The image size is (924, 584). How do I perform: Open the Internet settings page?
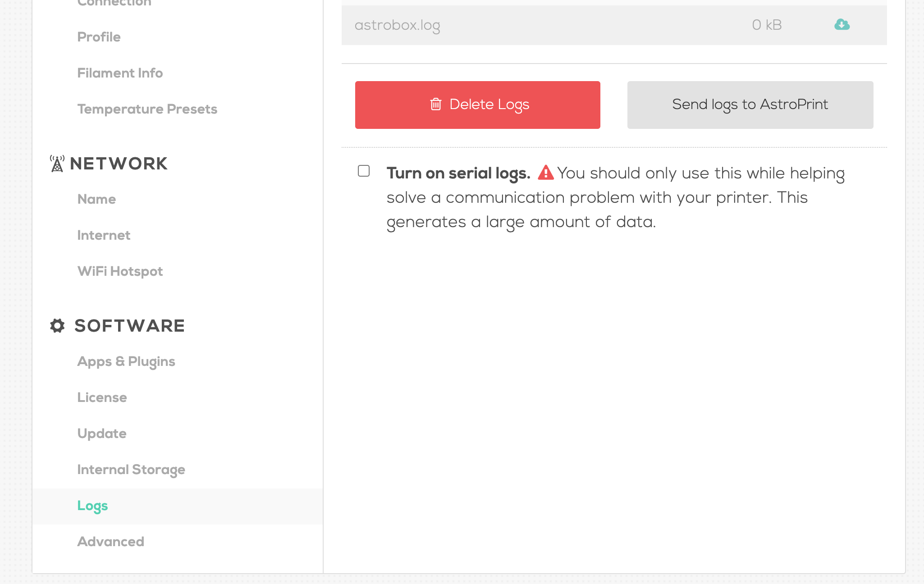[104, 235]
